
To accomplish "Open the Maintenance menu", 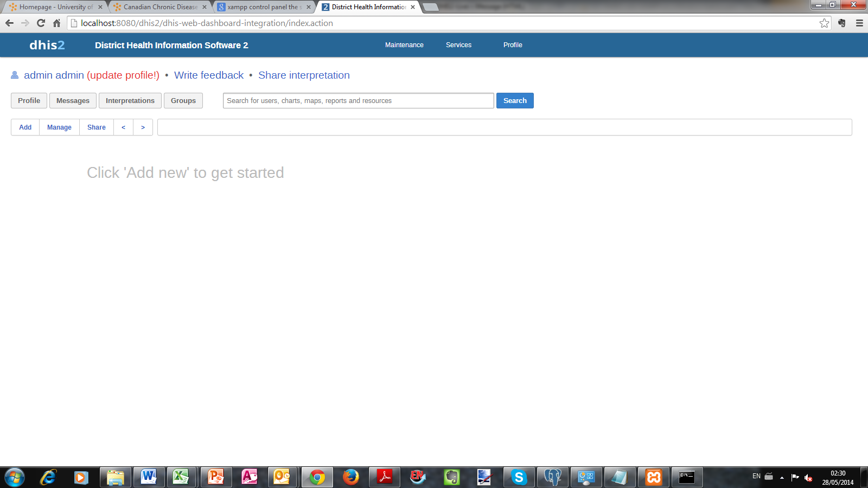I will (x=404, y=45).
